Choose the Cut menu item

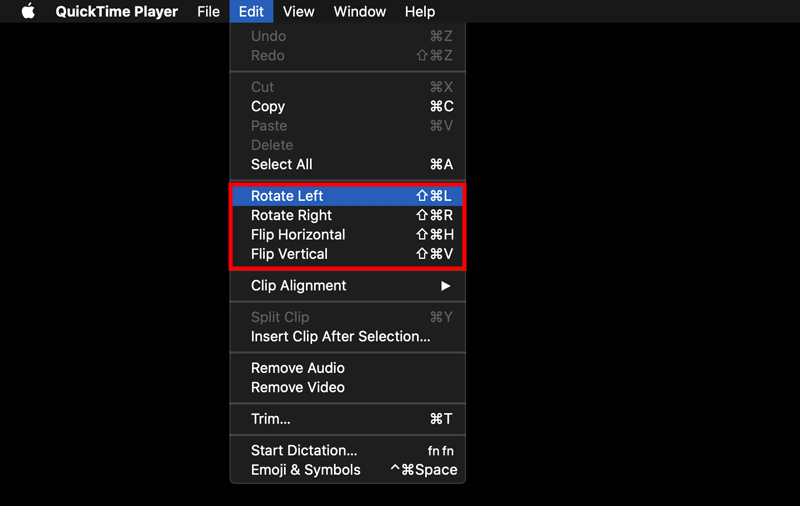coord(347,87)
